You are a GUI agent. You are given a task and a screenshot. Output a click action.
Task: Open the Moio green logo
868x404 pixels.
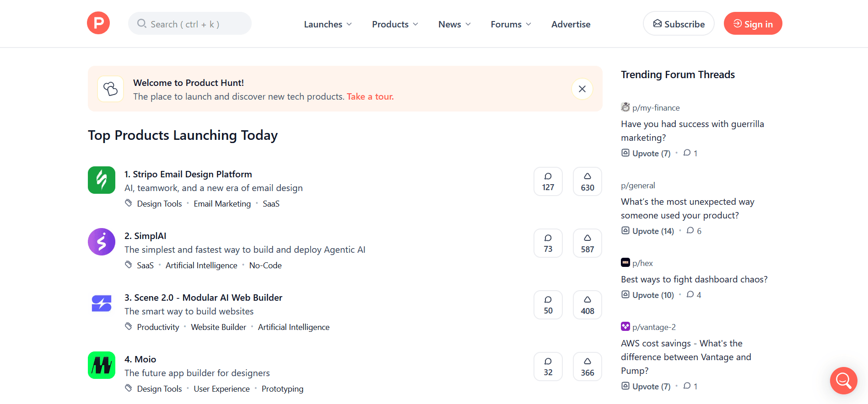click(x=102, y=365)
